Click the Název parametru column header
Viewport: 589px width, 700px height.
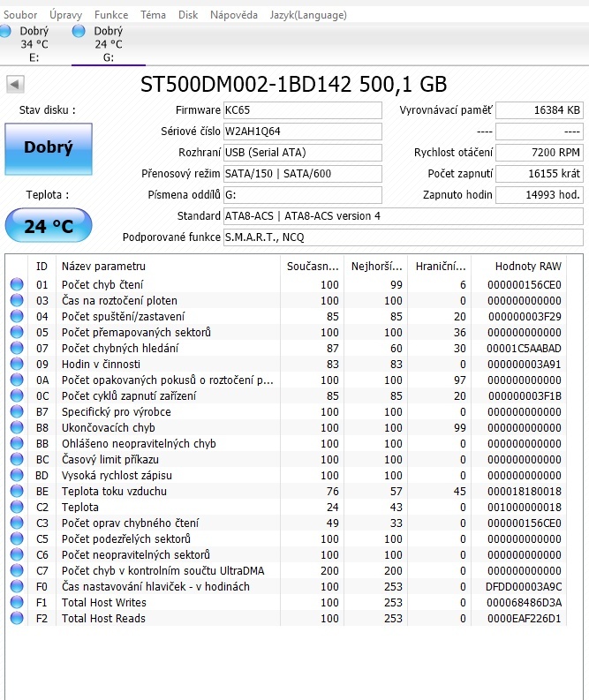click(168, 267)
